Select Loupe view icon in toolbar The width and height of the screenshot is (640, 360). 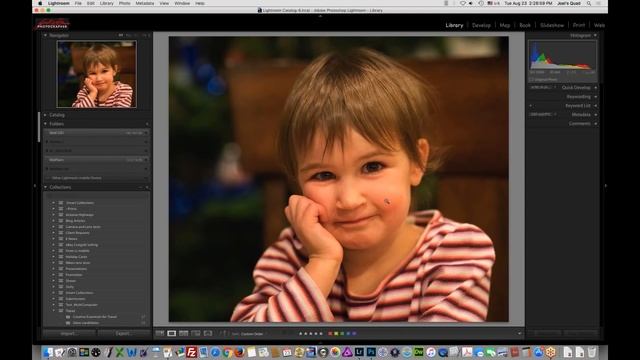tap(172, 333)
